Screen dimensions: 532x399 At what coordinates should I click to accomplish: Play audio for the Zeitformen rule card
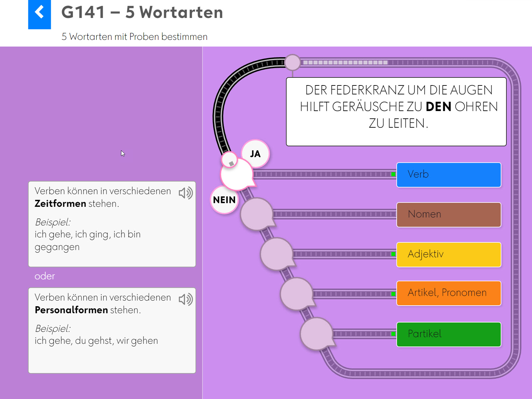pos(186,193)
